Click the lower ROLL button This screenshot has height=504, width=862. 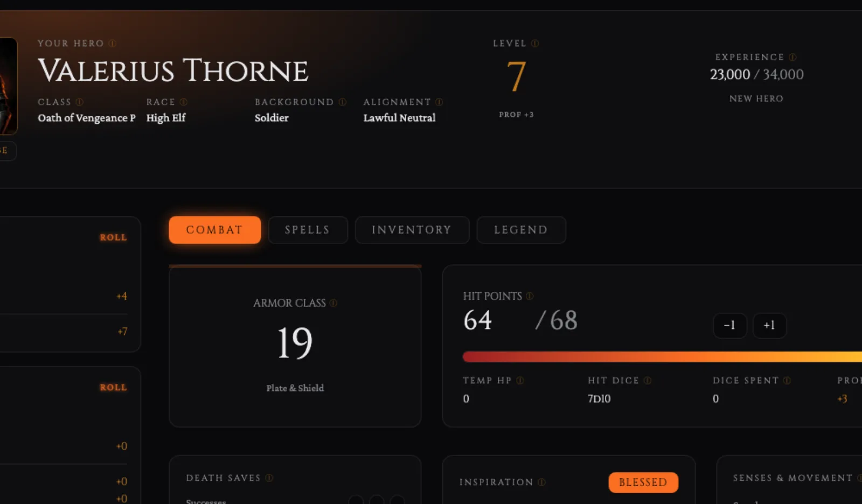click(113, 388)
